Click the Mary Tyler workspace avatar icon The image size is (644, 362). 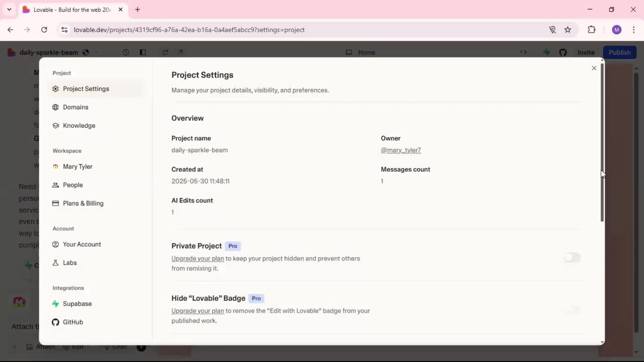[x=56, y=167]
